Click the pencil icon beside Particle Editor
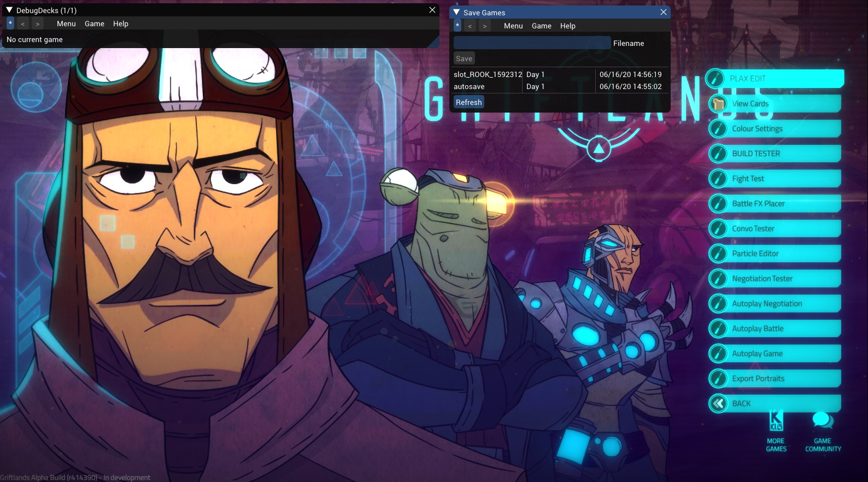The width and height of the screenshot is (868, 482). [718, 254]
